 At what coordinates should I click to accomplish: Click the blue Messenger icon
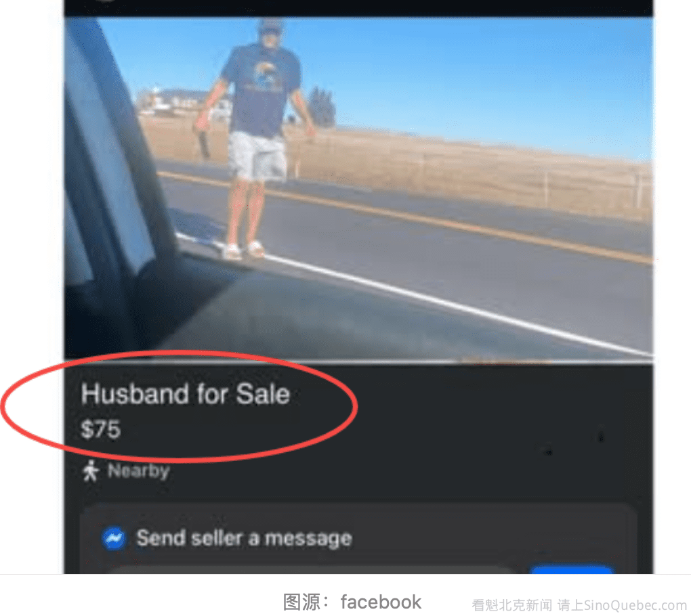coord(114,538)
